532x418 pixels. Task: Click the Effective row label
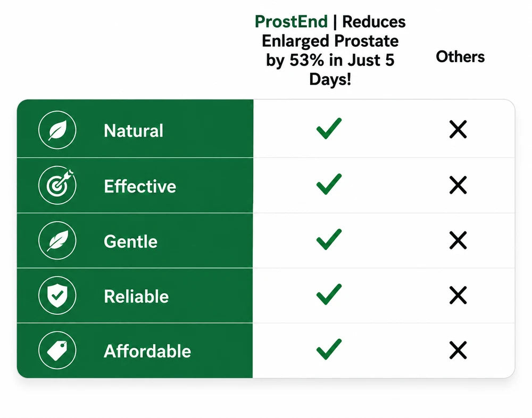coord(140,186)
